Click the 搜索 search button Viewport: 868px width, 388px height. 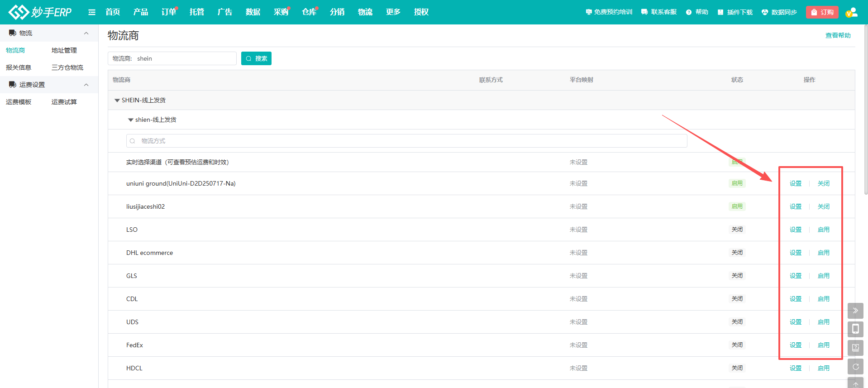256,58
